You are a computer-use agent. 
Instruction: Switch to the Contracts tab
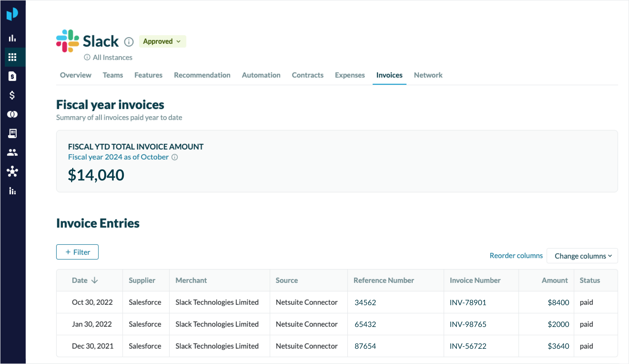[308, 75]
